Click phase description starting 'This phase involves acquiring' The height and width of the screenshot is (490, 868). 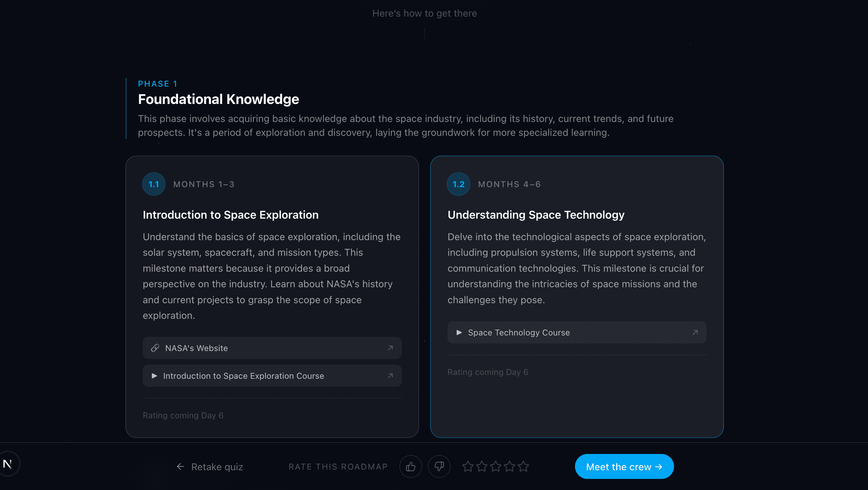(406, 125)
